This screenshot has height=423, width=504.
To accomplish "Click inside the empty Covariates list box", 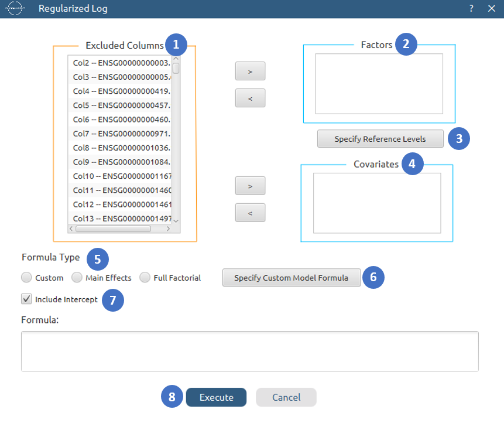I will tap(377, 203).
